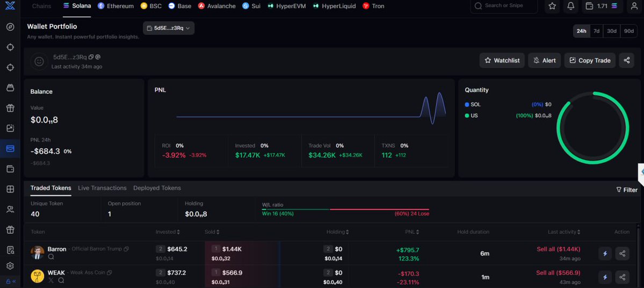This screenshot has height=288, width=644.
Task: Select the HyperLiquid chain tab
Action: tap(334, 6)
